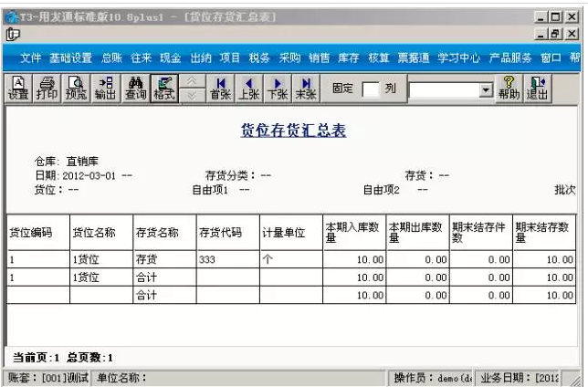Click the 操作员 demo status bar entry

pos(432,378)
